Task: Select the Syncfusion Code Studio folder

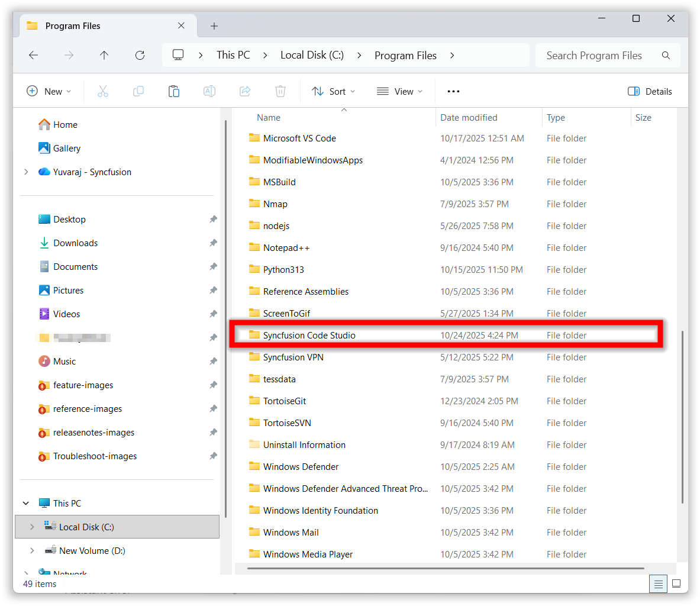Action: 309,335
